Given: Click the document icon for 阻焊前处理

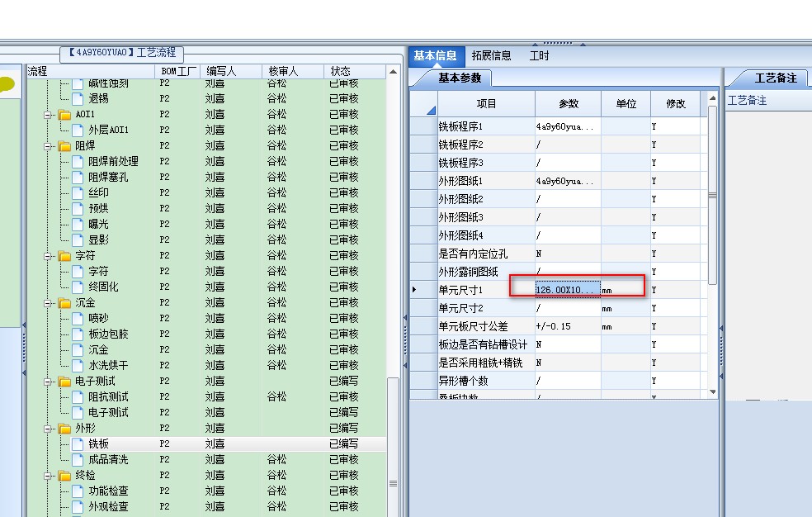Looking at the screenshot, I should coord(78,162).
